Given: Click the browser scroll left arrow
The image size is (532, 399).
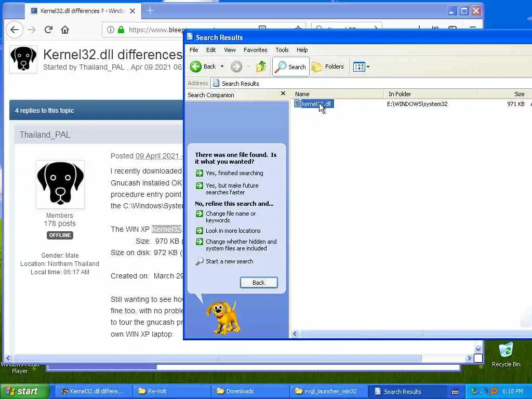Looking at the screenshot, I should tap(8, 358).
